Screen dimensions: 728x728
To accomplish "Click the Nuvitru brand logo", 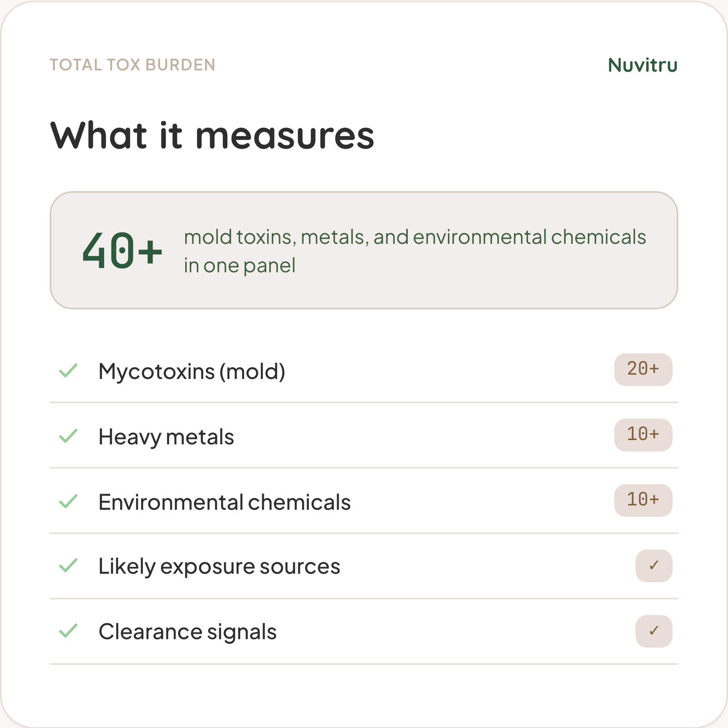I will click(x=642, y=65).
